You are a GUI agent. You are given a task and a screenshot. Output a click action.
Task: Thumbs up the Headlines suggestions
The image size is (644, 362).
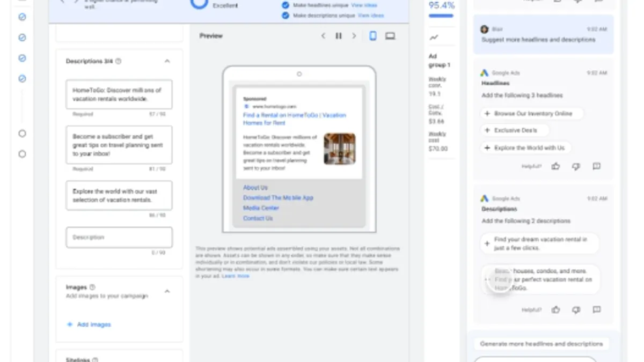point(555,167)
